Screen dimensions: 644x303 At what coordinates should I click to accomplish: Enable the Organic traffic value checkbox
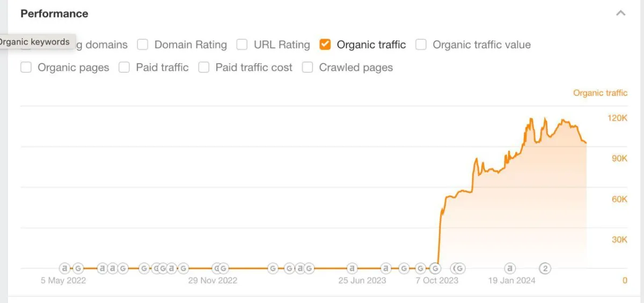[x=421, y=45]
